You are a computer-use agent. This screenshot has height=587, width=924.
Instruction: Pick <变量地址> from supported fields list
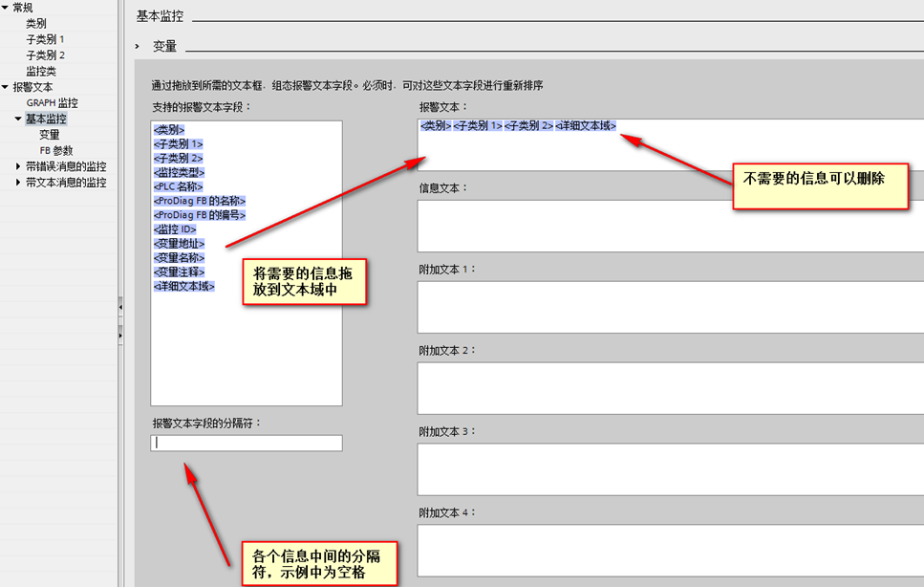tap(179, 244)
